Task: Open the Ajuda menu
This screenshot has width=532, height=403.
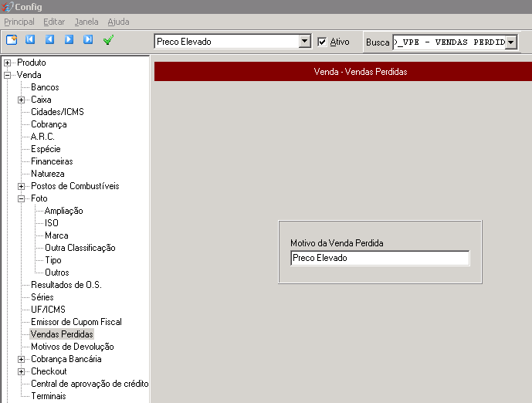Action: tap(118, 22)
